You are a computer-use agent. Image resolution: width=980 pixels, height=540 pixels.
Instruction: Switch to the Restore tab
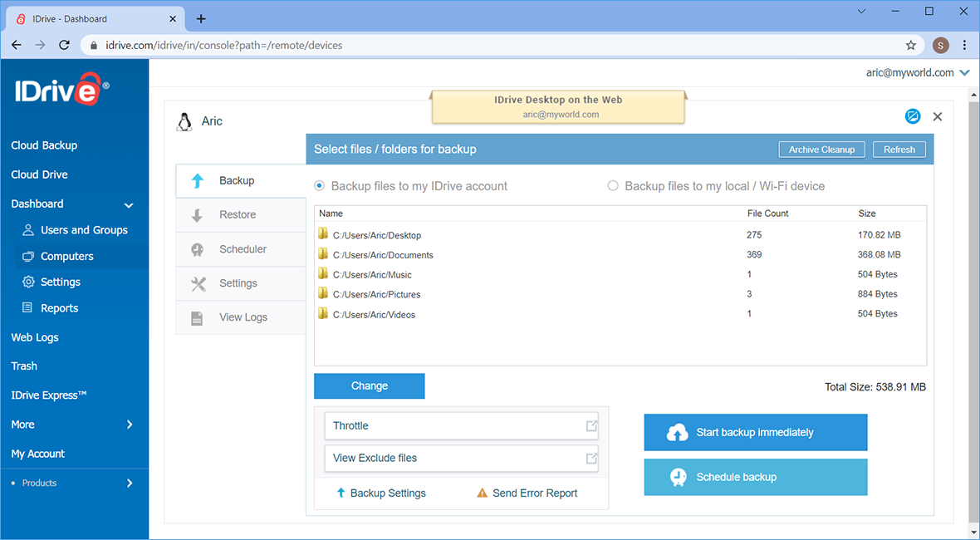click(x=241, y=215)
